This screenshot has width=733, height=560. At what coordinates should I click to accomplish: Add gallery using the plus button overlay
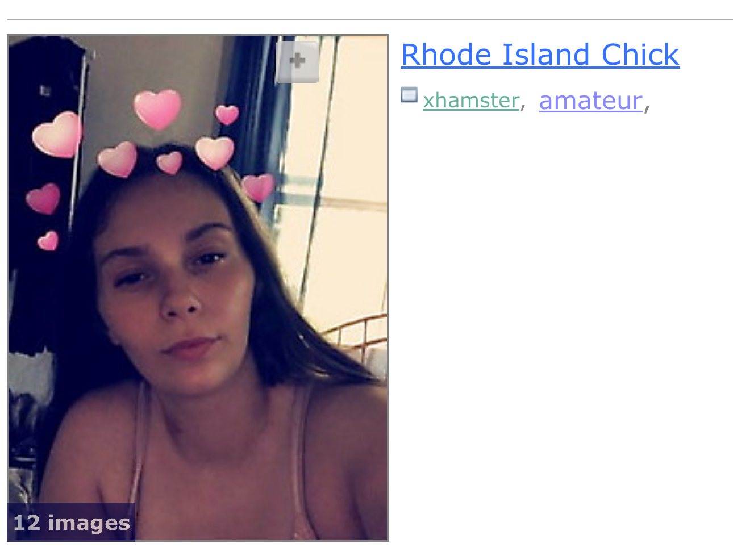coord(297,62)
